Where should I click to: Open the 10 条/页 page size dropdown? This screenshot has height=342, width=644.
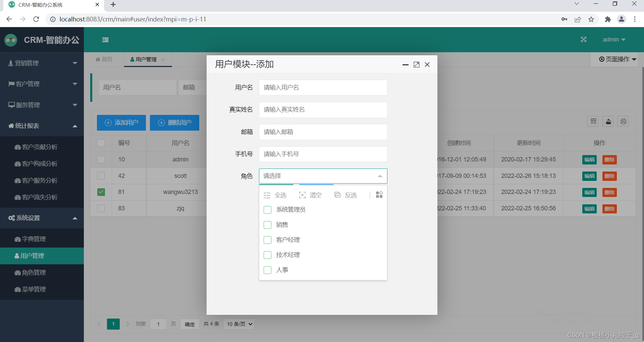pyautogui.click(x=238, y=324)
